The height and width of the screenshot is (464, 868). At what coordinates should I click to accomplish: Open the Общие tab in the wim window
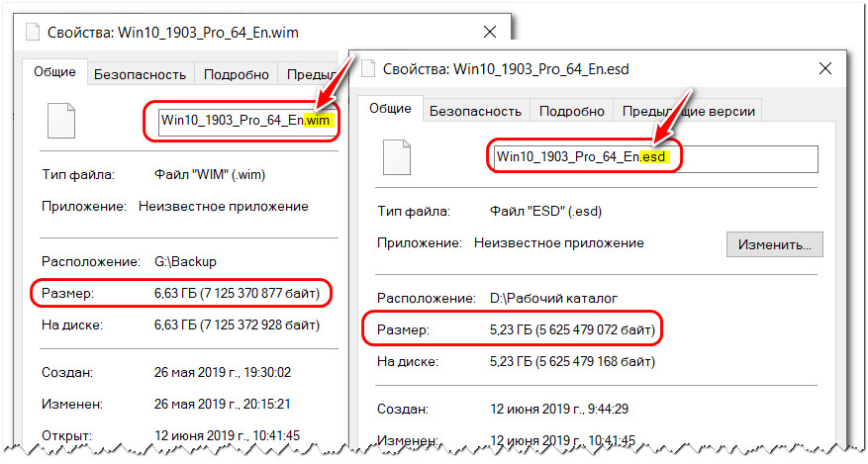point(54,72)
